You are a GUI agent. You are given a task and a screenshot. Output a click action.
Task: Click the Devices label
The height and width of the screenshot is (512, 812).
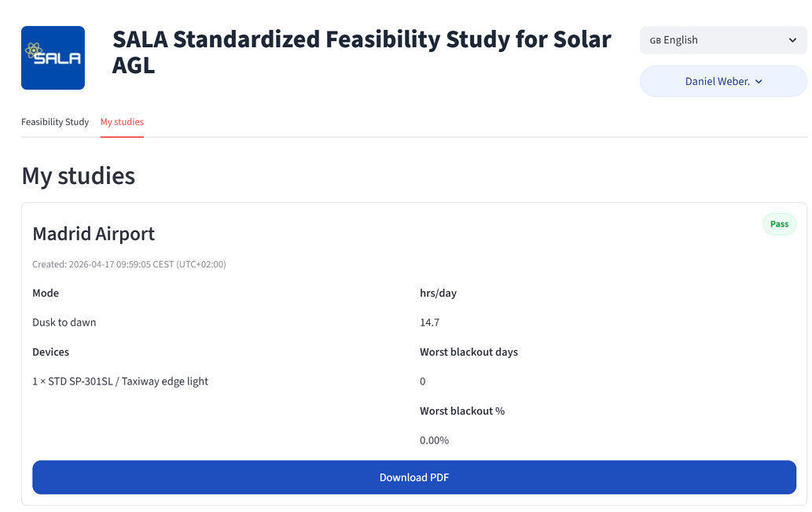[x=50, y=352]
